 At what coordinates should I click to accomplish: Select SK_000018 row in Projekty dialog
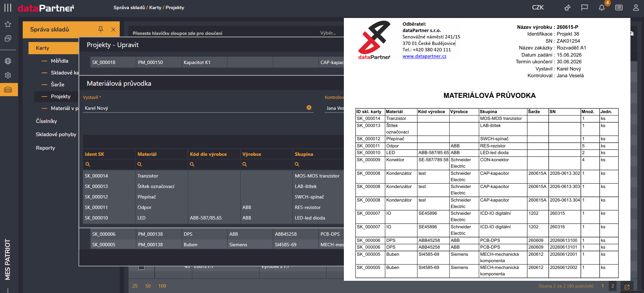pyautogui.click(x=217, y=62)
